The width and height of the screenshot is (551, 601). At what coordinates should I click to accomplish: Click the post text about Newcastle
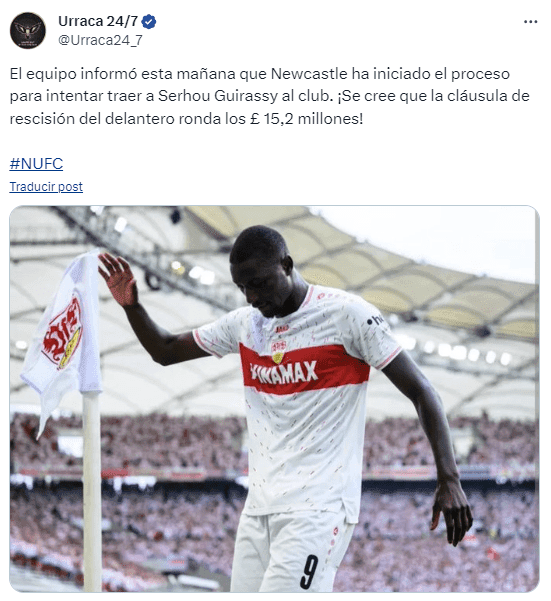270,96
